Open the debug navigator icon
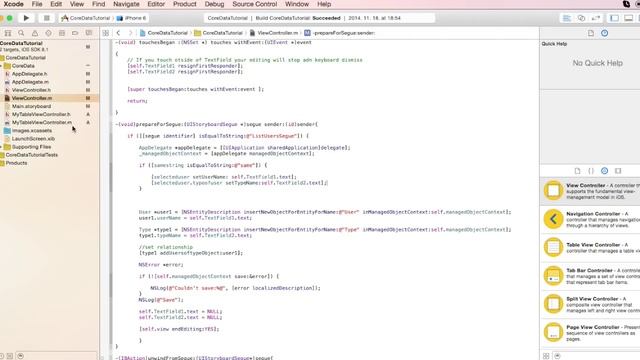 tap(62, 33)
